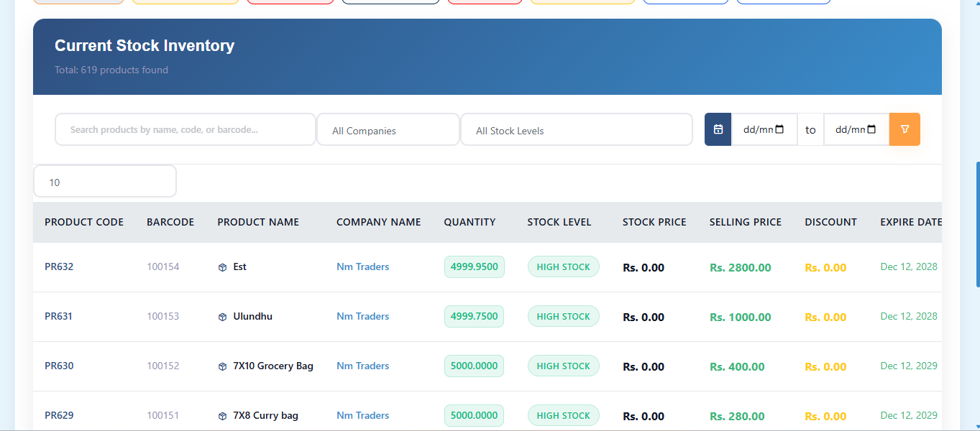Click Nm Traders in the Ulundhu row

pos(363,316)
